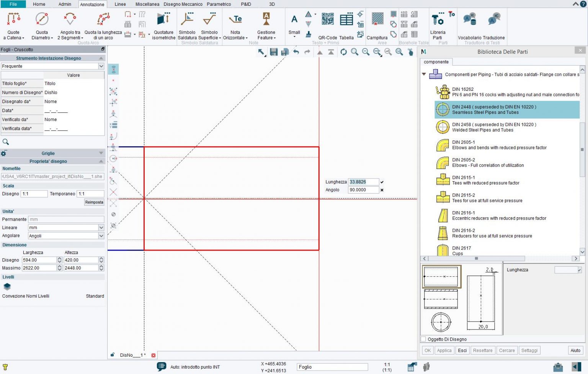The height and width of the screenshot is (374, 588).
Task: Increase Larghezza with the stepper arrows
Action: [x=59, y=258]
